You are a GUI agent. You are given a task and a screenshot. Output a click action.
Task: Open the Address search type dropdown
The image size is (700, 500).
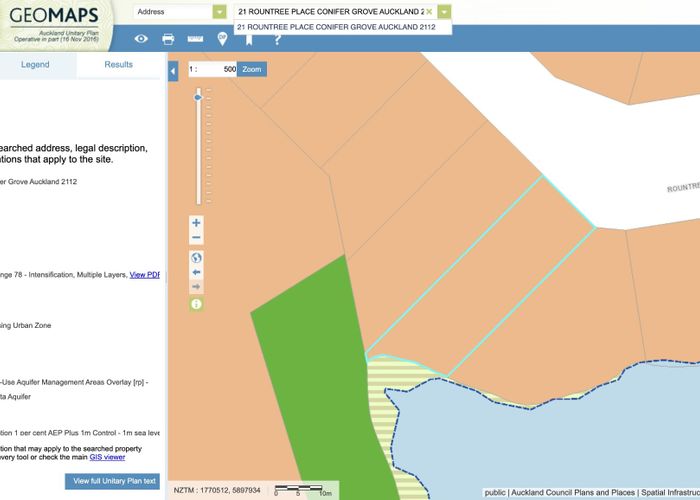(x=219, y=12)
